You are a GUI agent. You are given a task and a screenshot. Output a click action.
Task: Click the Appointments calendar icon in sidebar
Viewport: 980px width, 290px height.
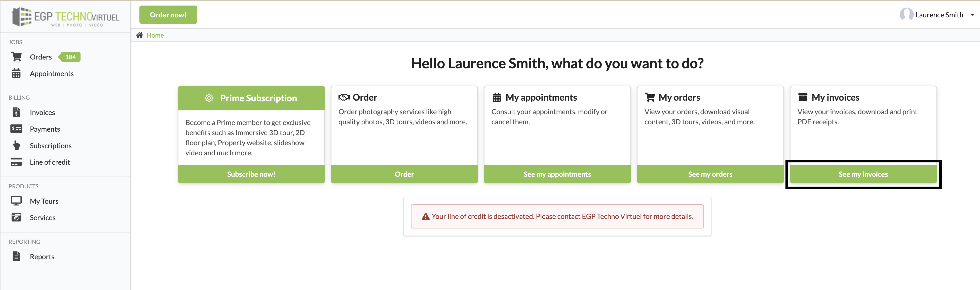pyautogui.click(x=16, y=74)
